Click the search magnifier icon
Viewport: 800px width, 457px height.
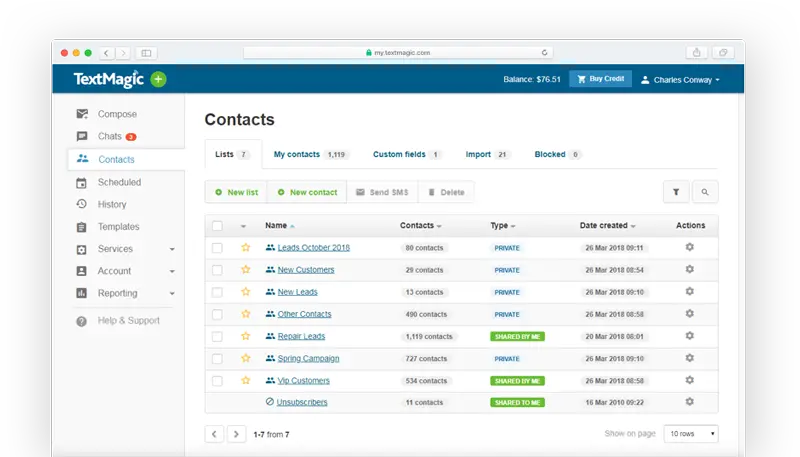(x=705, y=192)
